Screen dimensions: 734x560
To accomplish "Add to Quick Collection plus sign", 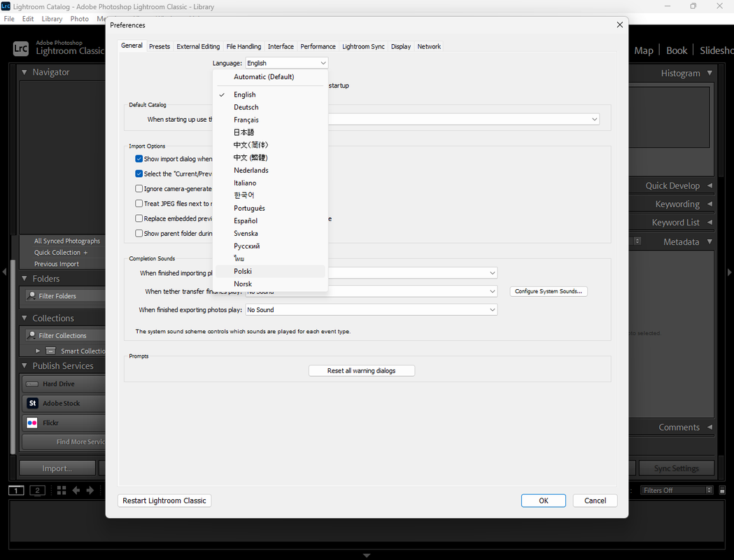I will point(85,253).
